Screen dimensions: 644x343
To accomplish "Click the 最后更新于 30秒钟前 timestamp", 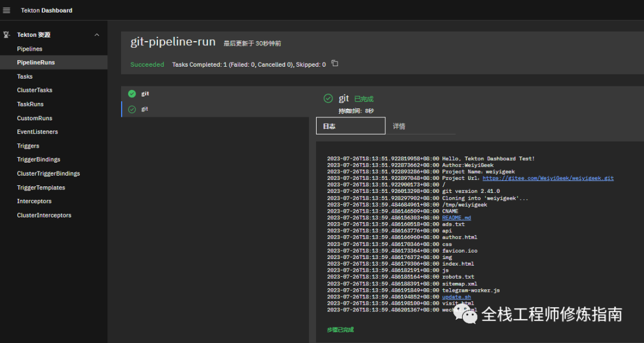I will 252,43.
